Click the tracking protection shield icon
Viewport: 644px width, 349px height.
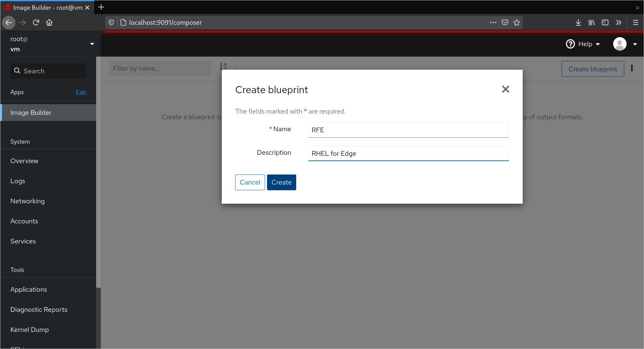coord(111,22)
